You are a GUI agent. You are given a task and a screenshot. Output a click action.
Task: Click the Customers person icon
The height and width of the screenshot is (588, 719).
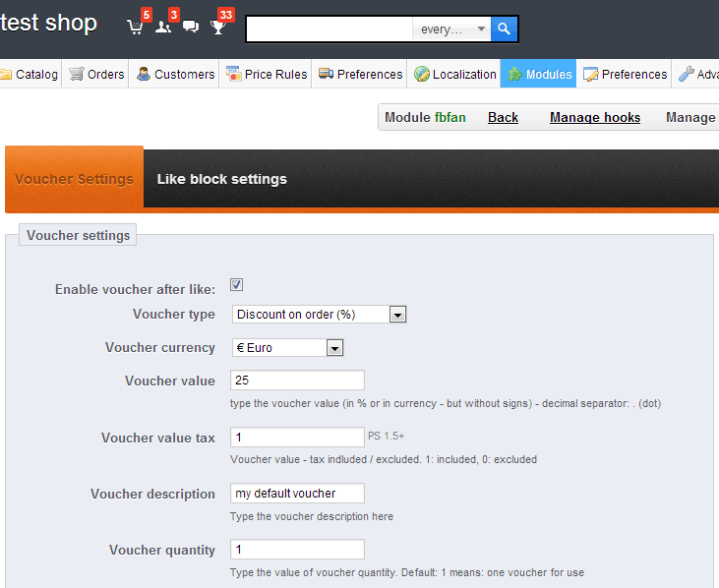144,74
